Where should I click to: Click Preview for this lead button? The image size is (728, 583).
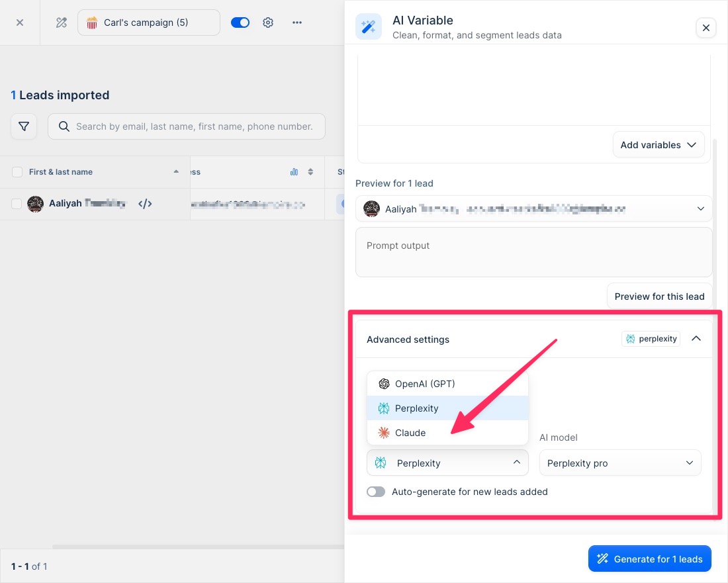click(659, 296)
